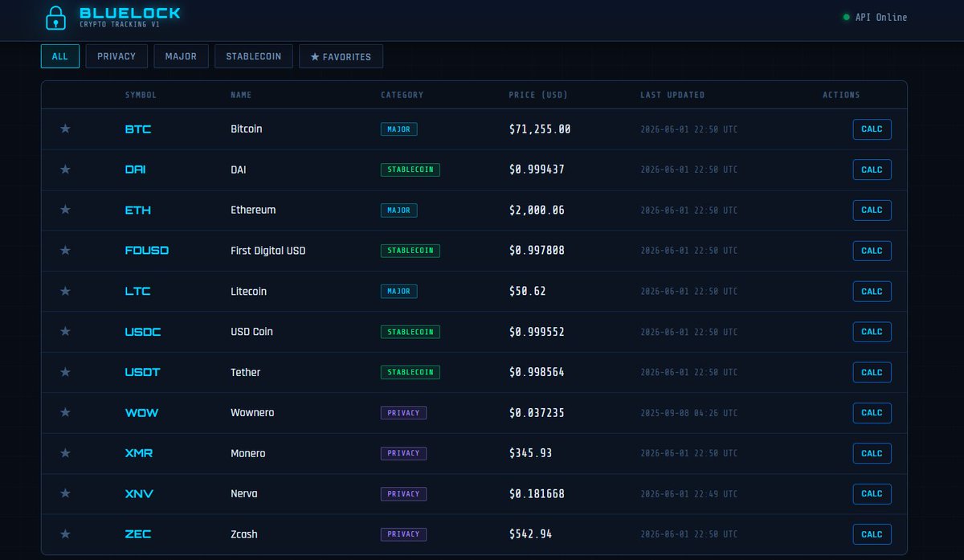The width and height of the screenshot is (964, 560).
Task: Click the 2025-09-08 04:26 UTC timestamp
Action: pos(688,413)
